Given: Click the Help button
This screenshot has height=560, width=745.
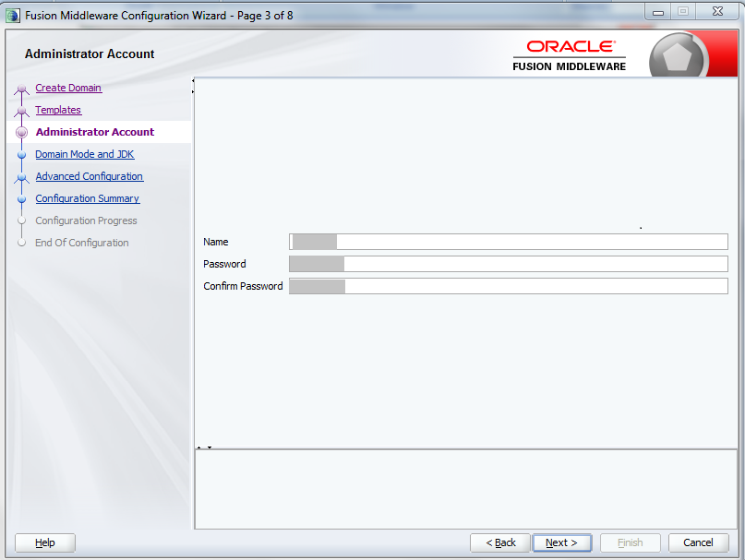Looking at the screenshot, I should [x=44, y=542].
